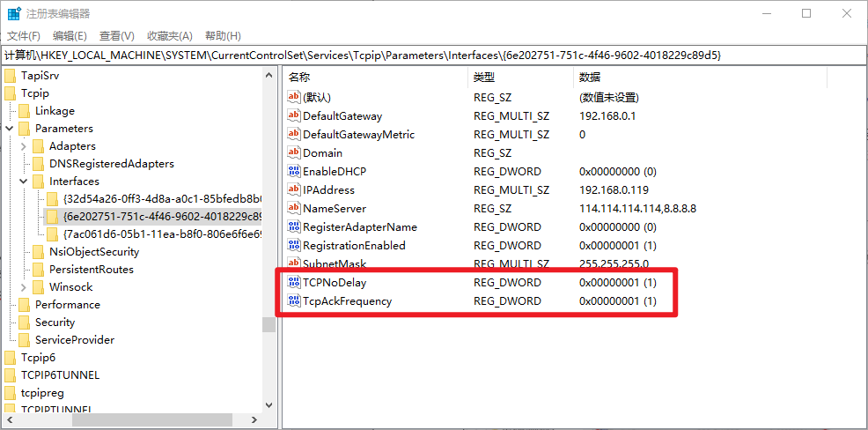The height and width of the screenshot is (430, 868).
Task: Select the Winsock folder icon
Action: (x=38, y=287)
